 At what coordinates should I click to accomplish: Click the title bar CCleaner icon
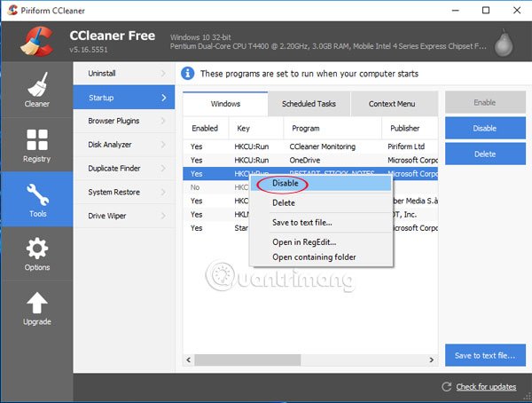[x=12, y=10]
